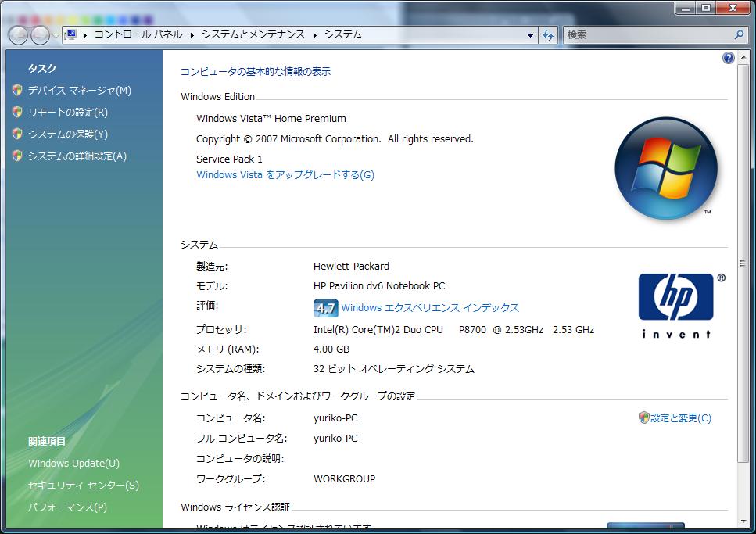Click the Hewlett-Packard manufacturer value
The height and width of the screenshot is (534, 756).
(x=351, y=267)
